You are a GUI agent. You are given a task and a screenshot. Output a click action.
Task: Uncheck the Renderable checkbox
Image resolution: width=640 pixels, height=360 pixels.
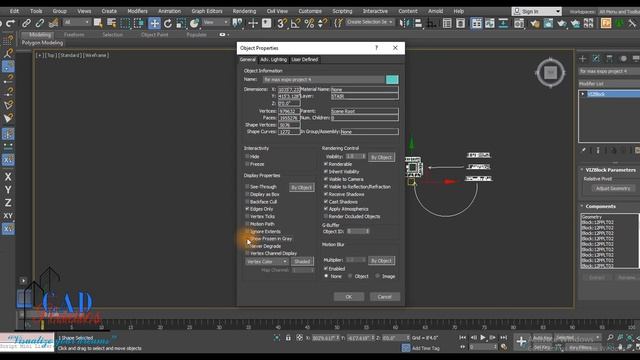click(326, 164)
